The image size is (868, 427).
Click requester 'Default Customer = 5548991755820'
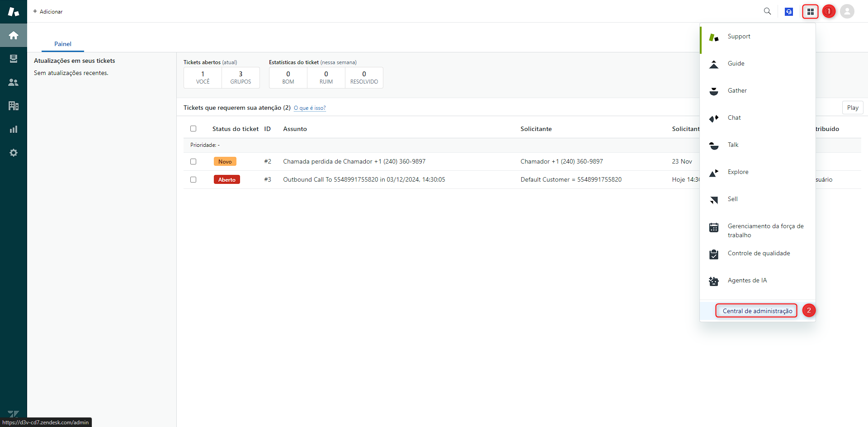[571, 179]
